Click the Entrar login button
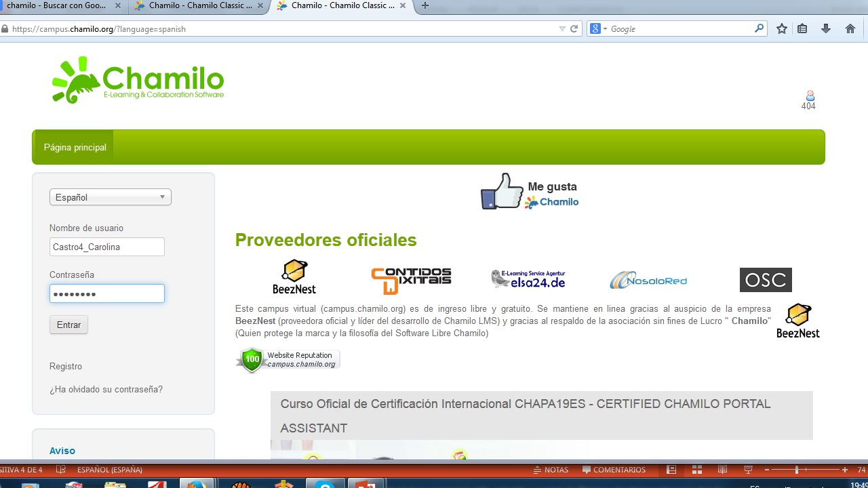The image size is (868, 488). pos(68,325)
